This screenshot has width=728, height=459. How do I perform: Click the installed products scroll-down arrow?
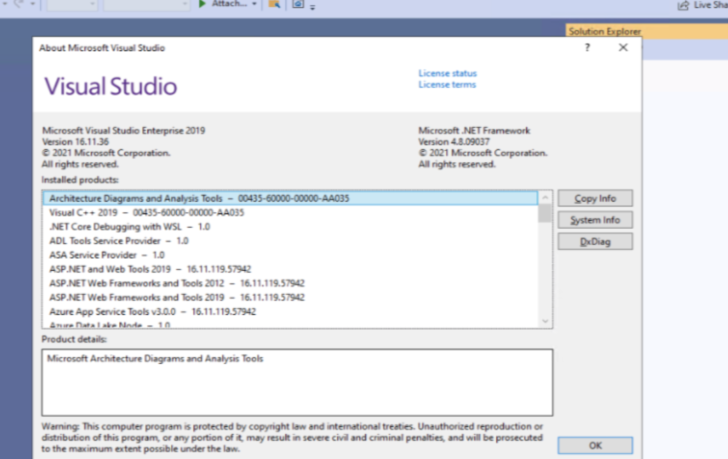(x=545, y=321)
